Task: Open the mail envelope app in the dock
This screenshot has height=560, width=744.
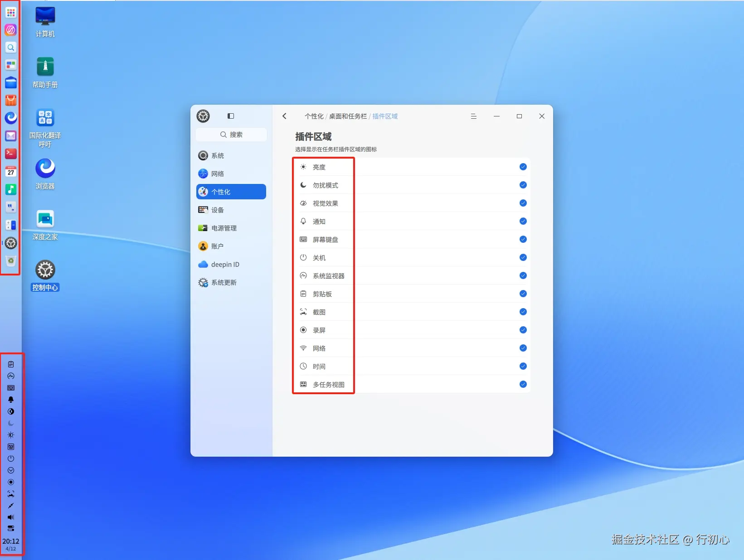Action: pyautogui.click(x=11, y=136)
